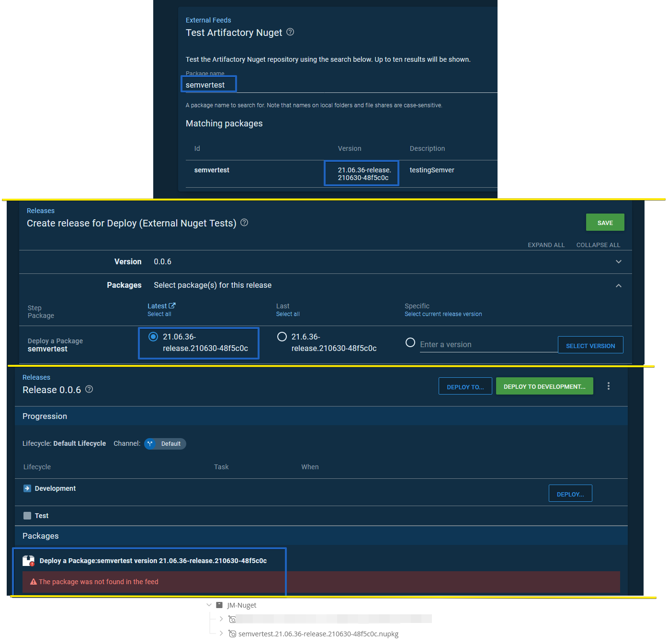Click the help icon next to Create release title

tap(244, 223)
